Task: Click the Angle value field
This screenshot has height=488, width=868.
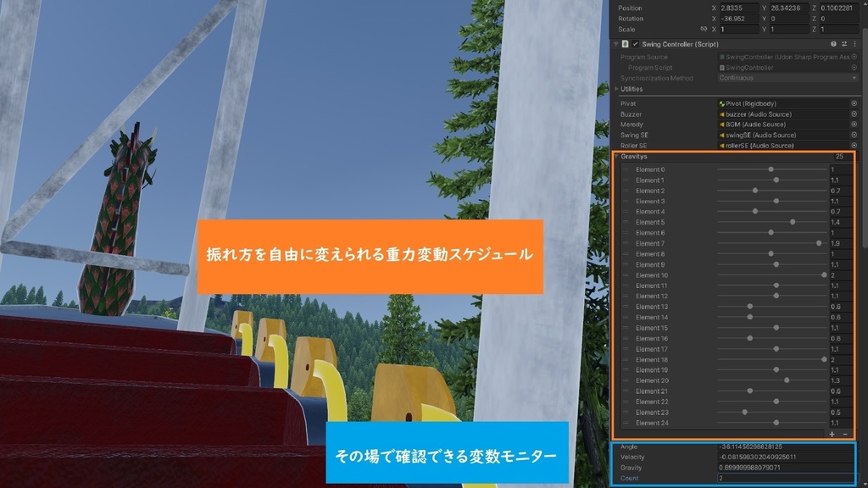Action: click(x=786, y=446)
